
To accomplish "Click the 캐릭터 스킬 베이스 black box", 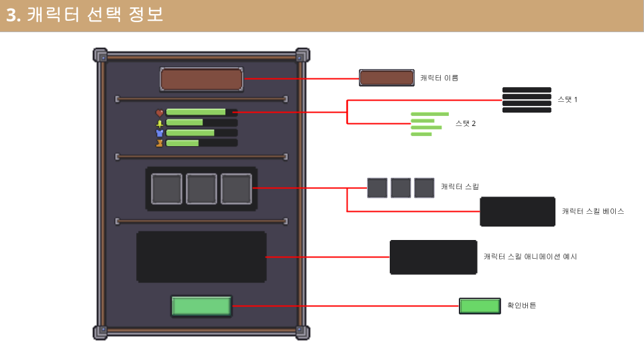I will pyautogui.click(x=517, y=211).
